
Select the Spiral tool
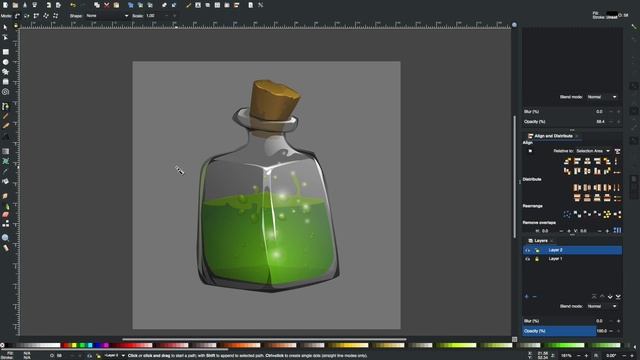coord(5,92)
